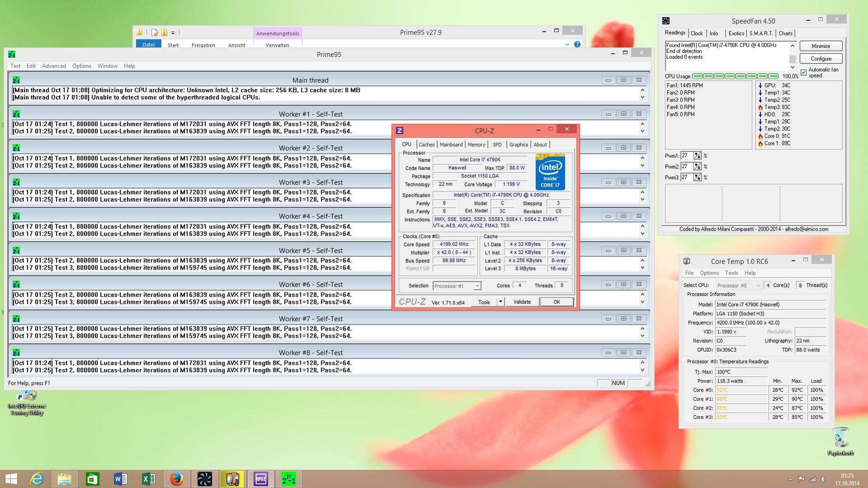The height and width of the screenshot is (488, 868).
Task: Show hidden system tray icons
Action: (790, 479)
